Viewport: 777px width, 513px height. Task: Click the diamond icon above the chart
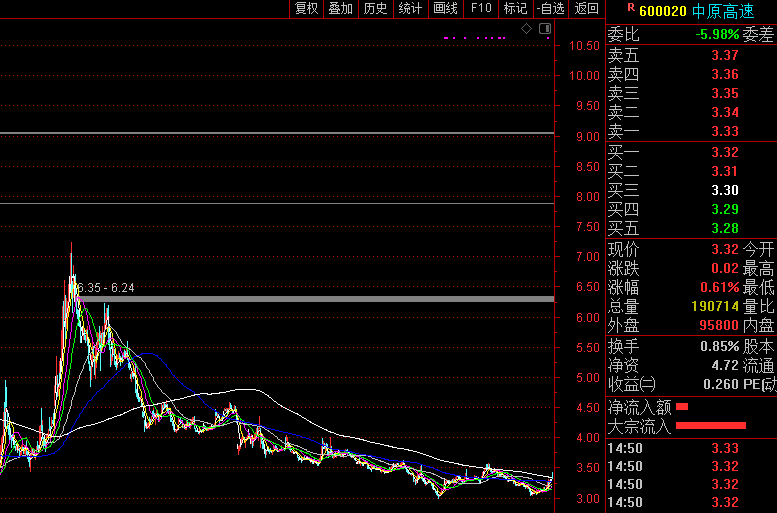coord(527,28)
